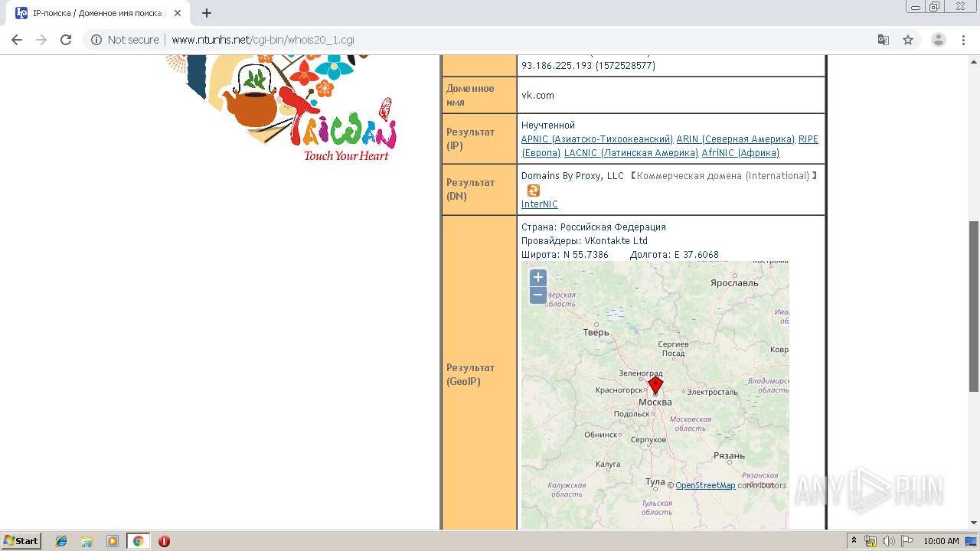The width and height of the screenshot is (980, 551).
Task: Click the page vertical scrollbar thumb
Action: point(974,306)
